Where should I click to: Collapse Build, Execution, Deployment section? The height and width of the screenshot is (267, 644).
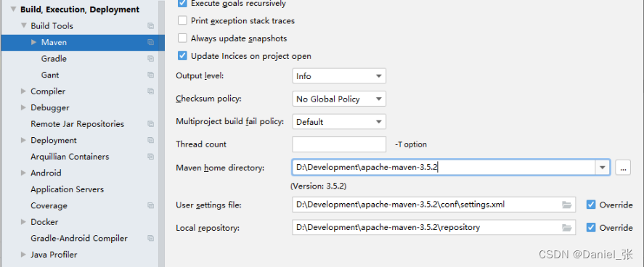pos(13,9)
